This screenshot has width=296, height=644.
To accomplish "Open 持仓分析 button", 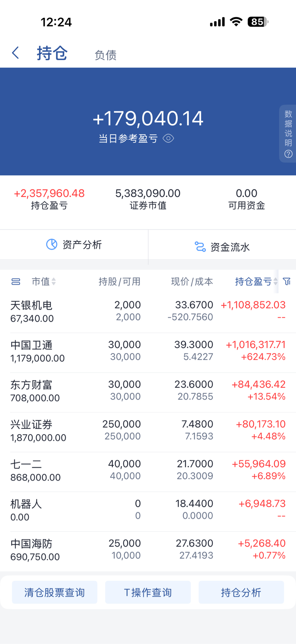I will point(241,592).
